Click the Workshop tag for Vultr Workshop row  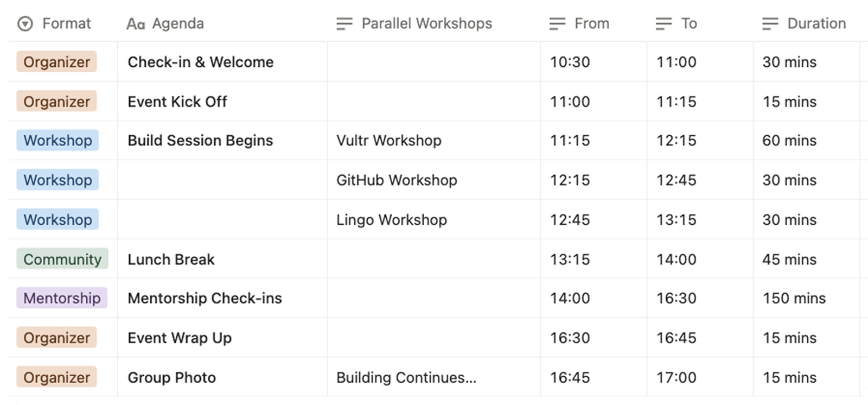[58, 141]
